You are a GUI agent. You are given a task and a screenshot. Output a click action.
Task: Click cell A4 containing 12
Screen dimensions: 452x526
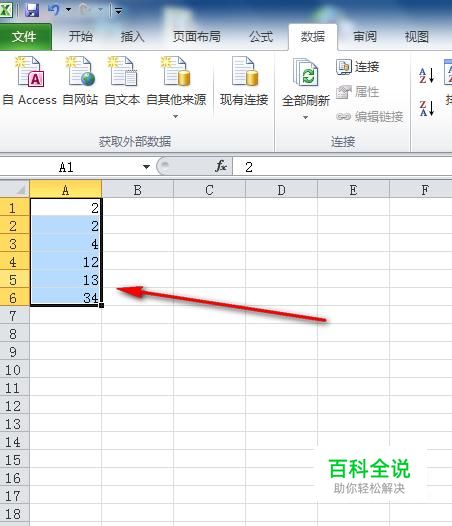coord(66,262)
